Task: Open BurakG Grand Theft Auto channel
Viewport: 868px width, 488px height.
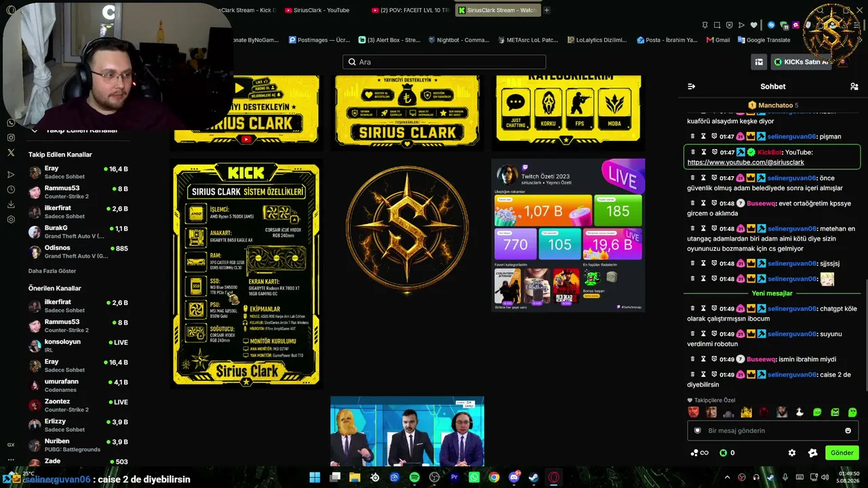Action: point(79,232)
